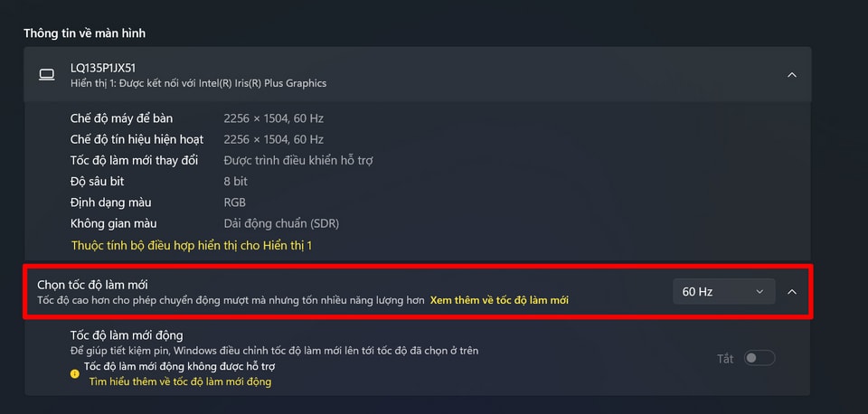
Task: Click the LQ135P1JX51 display name
Action: 103,68
